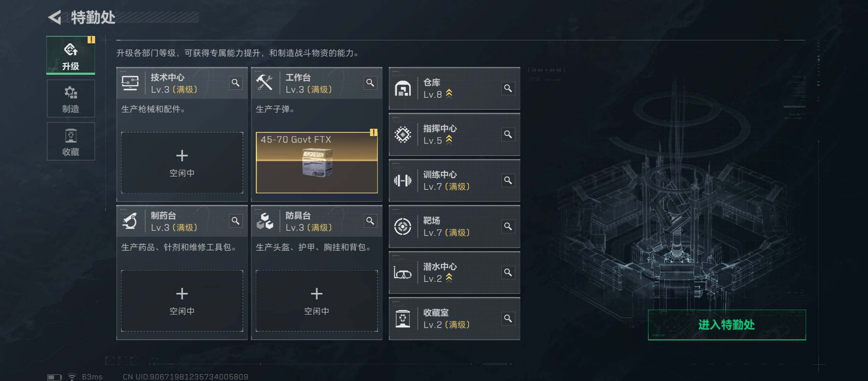Open the 收藏室 magnifier icon
This screenshot has height=381, width=868.
point(508,319)
